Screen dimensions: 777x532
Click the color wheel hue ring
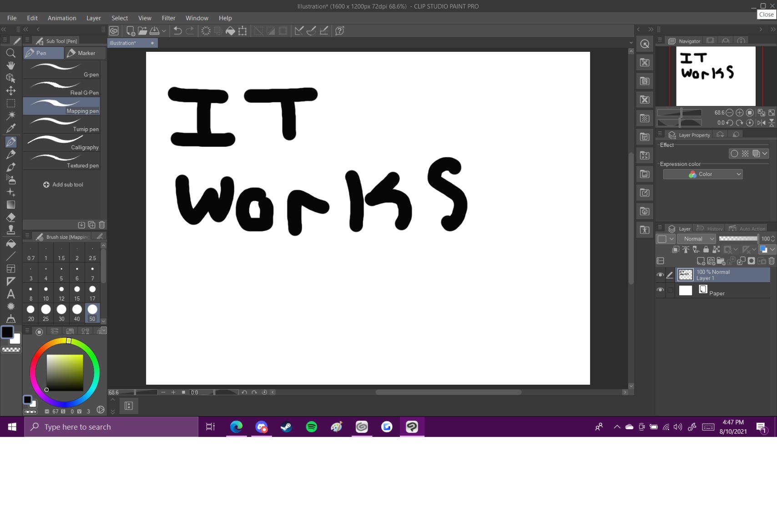[65, 341]
